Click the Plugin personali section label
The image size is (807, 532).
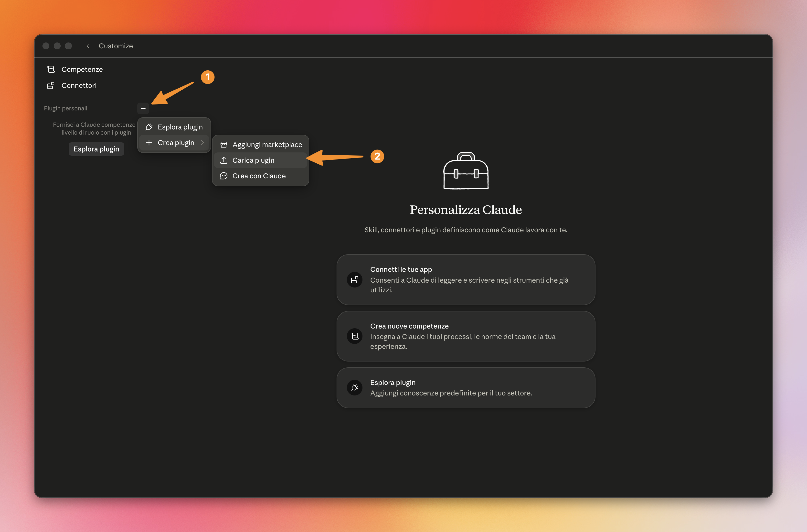[65, 108]
